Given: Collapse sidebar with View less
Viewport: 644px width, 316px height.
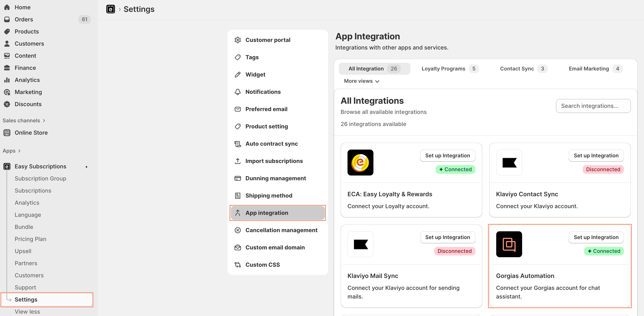Looking at the screenshot, I should click(x=27, y=311).
